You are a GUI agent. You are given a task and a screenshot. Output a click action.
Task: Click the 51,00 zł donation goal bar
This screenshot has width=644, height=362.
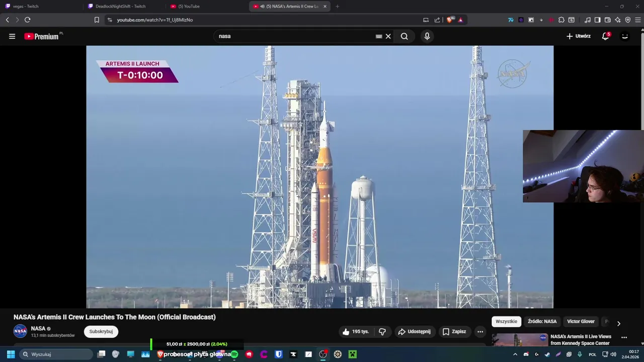click(197, 344)
